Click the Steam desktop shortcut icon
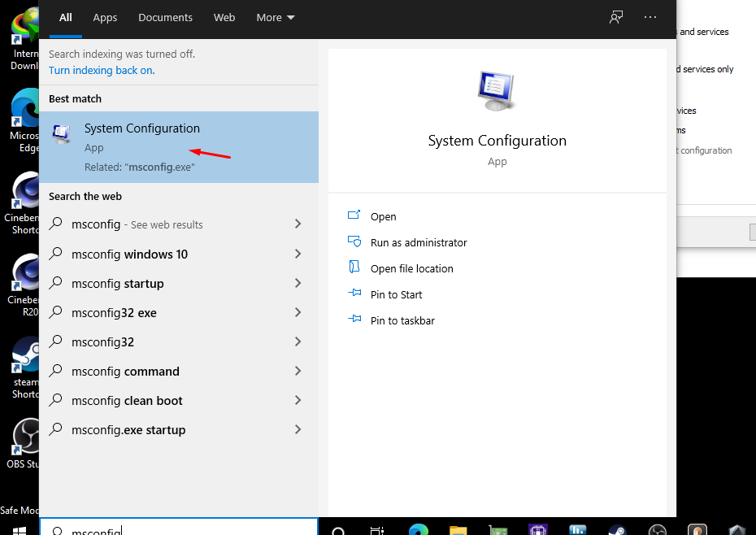The image size is (756, 535). [x=26, y=356]
